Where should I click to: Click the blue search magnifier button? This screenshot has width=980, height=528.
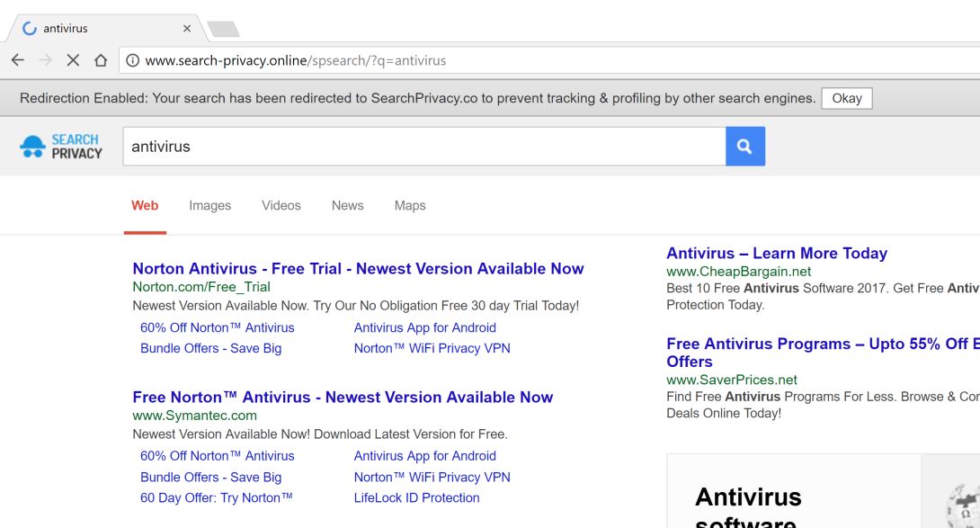click(x=744, y=147)
